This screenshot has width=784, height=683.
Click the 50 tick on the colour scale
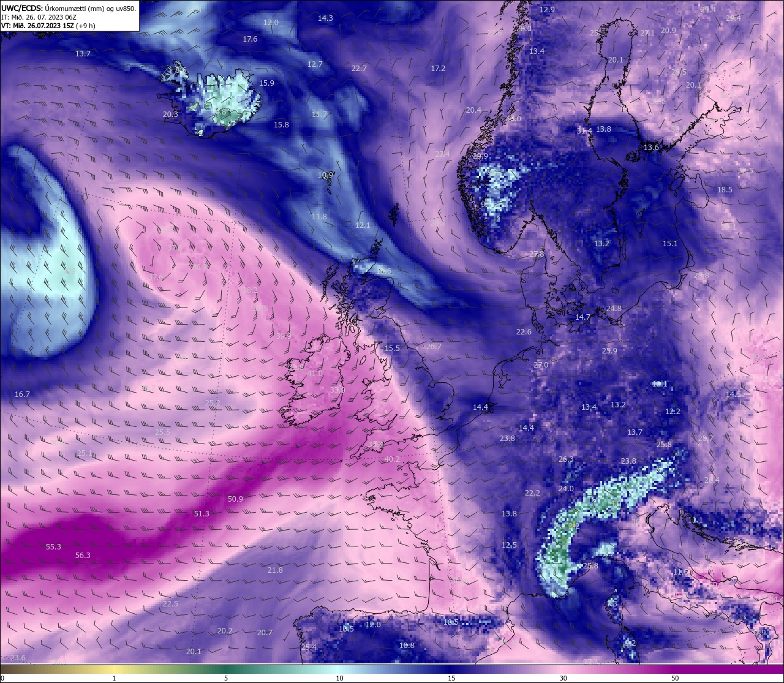tap(675, 678)
